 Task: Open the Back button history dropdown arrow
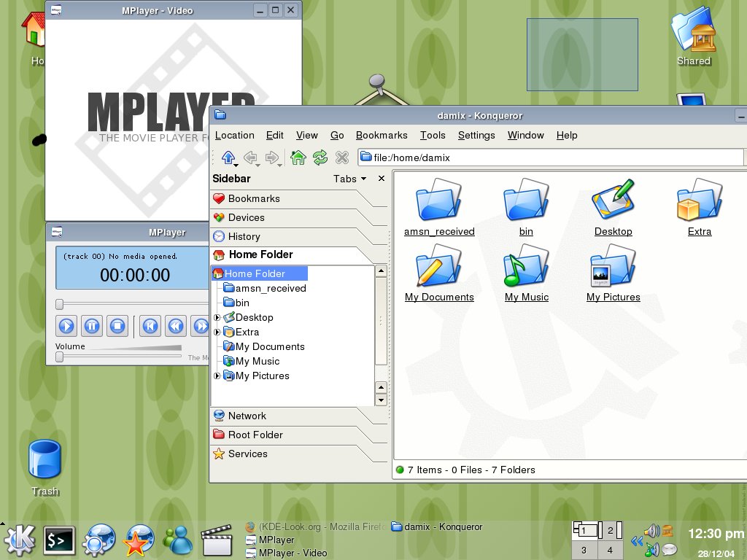point(258,165)
